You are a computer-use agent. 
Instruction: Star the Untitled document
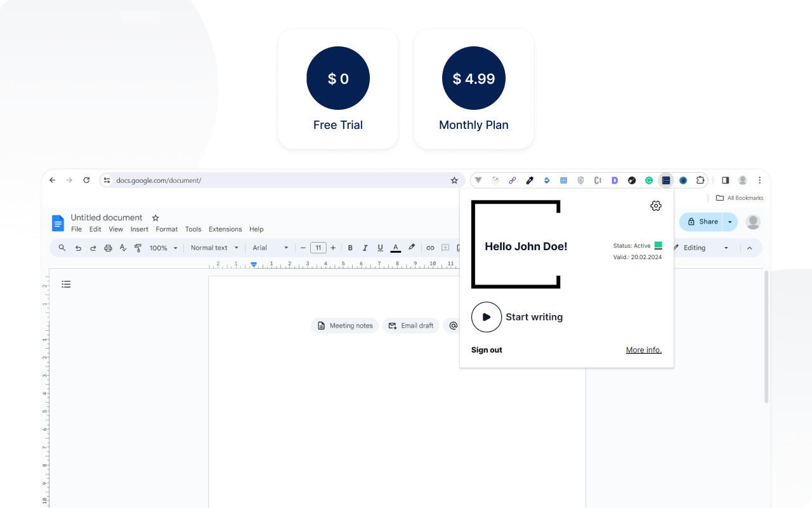coord(155,218)
